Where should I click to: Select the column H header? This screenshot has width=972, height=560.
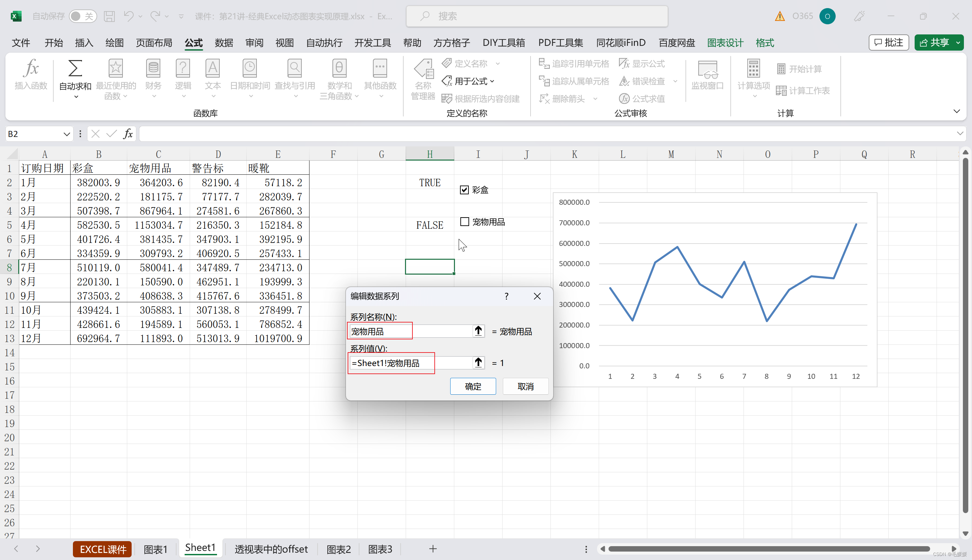coord(430,154)
